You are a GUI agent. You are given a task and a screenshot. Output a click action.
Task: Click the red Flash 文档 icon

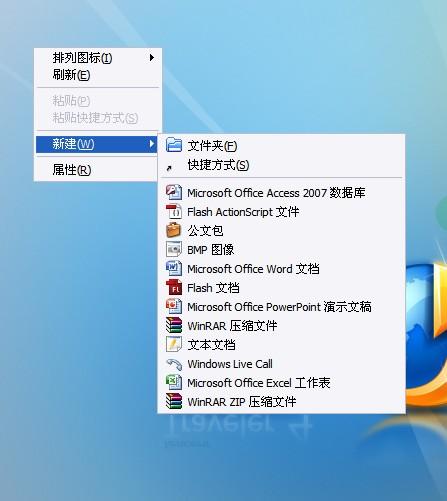(174, 287)
